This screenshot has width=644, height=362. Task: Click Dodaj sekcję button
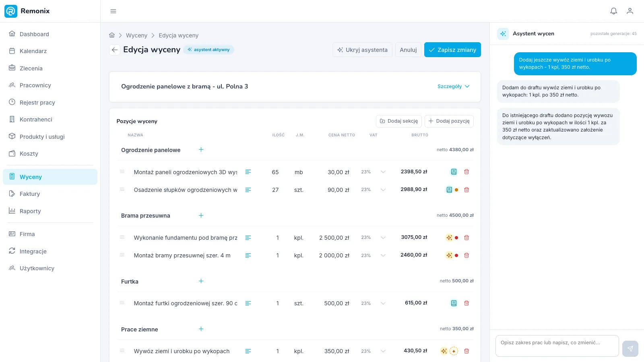click(399, 121)
